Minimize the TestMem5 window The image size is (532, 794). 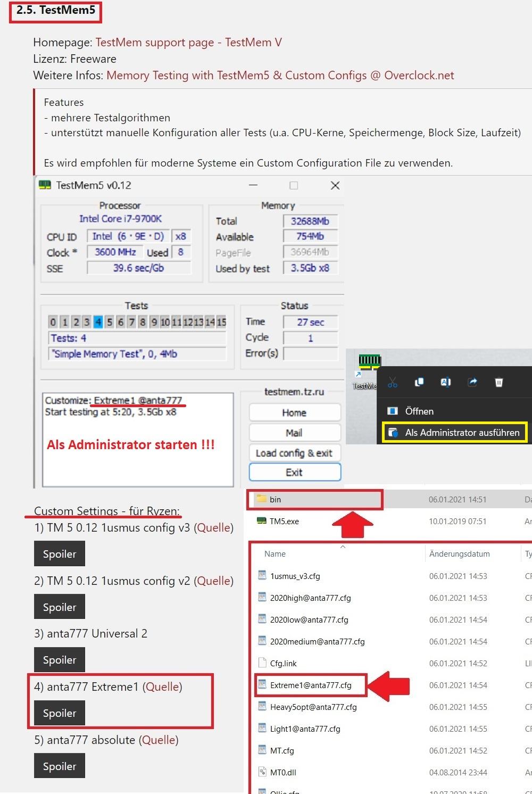click(x=253, y=185)
